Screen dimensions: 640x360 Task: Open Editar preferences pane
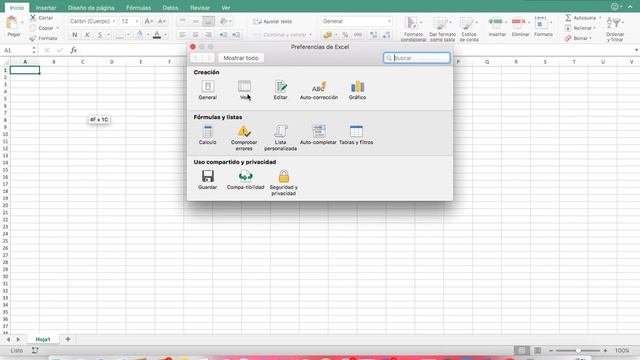(280, 90)
